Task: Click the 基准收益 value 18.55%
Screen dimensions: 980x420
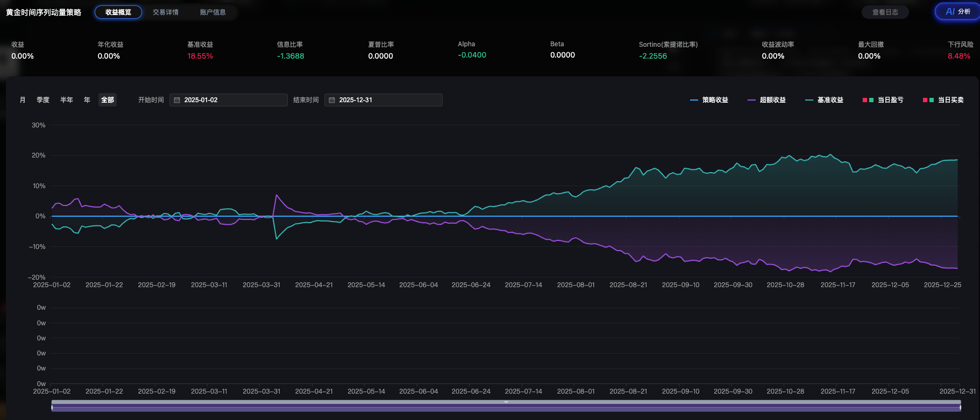Action: tap(200, 56)
